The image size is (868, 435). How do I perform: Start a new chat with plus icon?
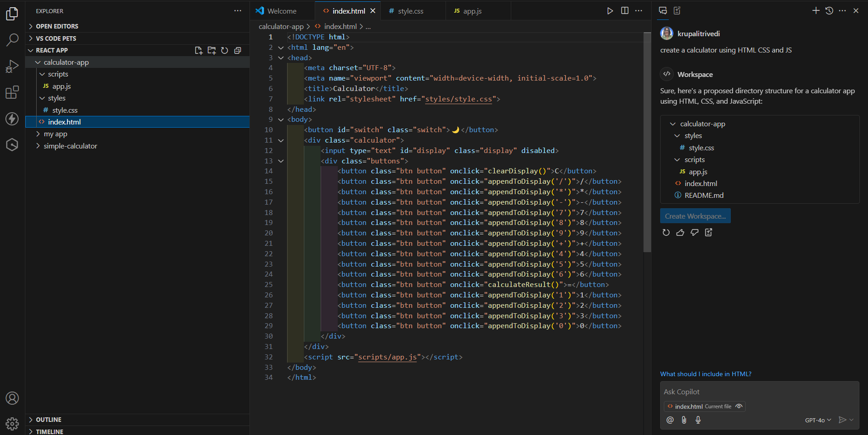(816, 11)
